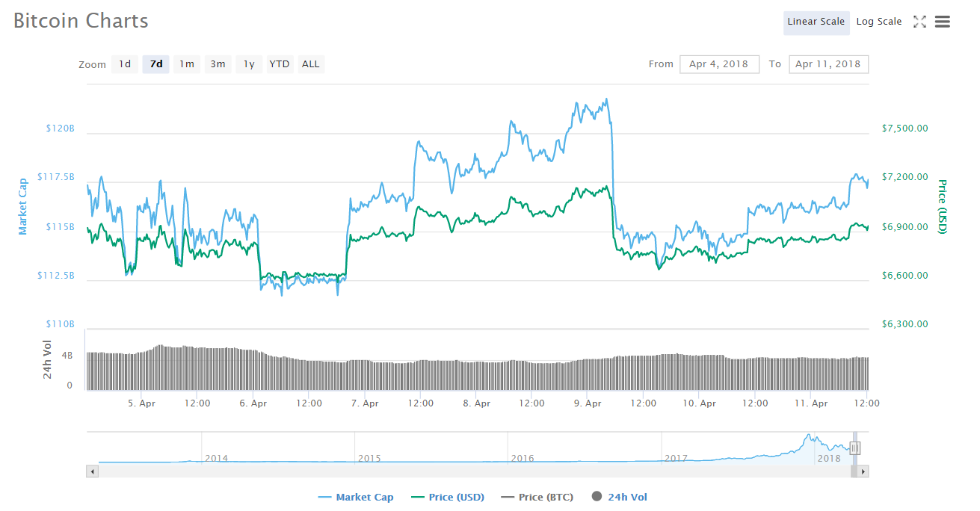Viewport: 980px width, 511px height.
Task: Toggle 24h Vol series in legend
Action: (619, 497)
